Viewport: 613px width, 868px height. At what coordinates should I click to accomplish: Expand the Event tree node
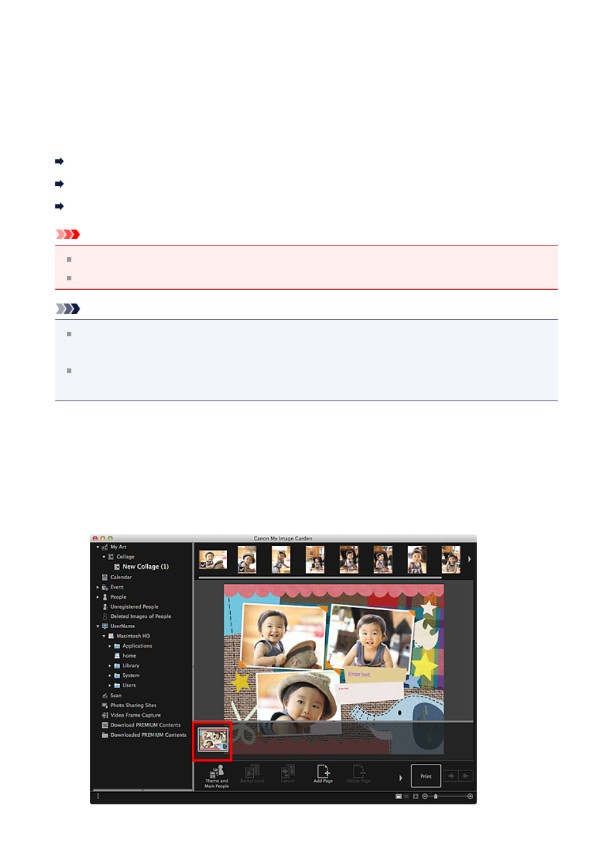(98, 587)
